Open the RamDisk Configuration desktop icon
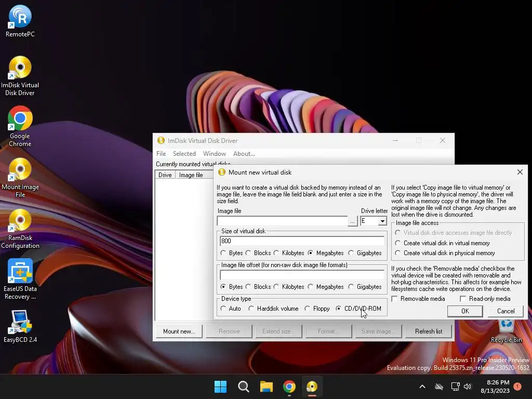 pos(20,229)
